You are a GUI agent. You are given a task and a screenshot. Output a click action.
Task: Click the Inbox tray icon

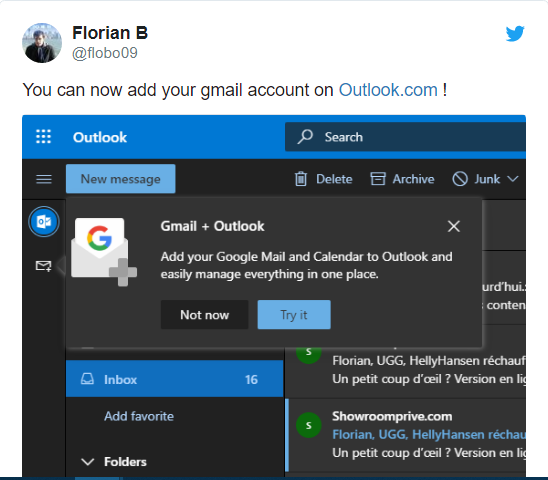(x=87, y=379)
